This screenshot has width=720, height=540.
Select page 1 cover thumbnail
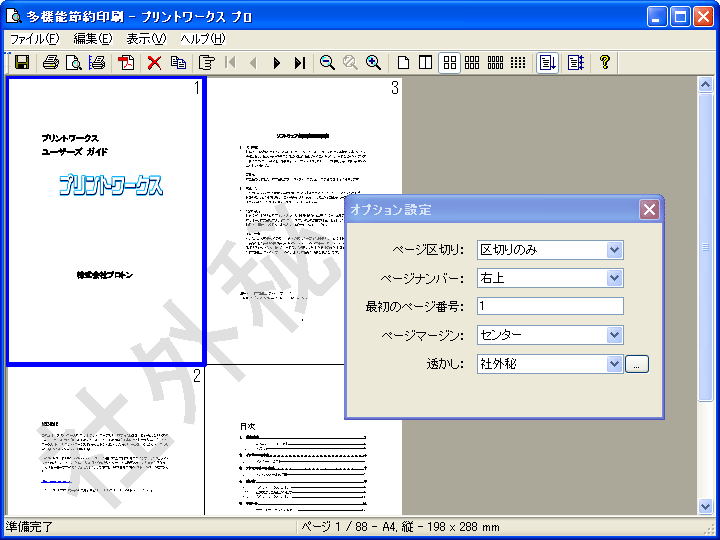tap(106, 221)
